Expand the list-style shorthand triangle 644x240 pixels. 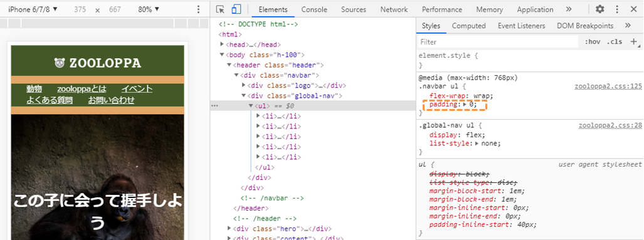(x=477, y=143)
